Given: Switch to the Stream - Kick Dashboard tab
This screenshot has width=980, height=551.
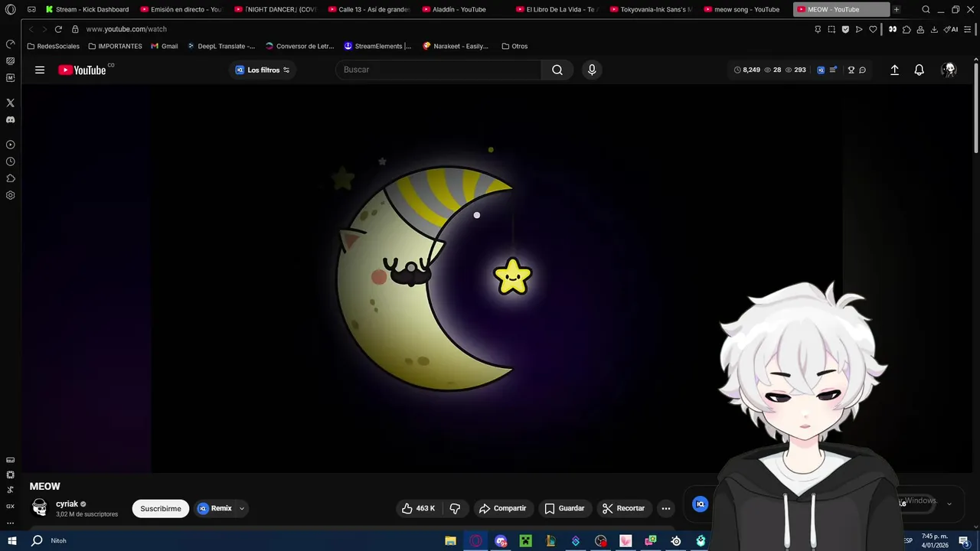Looking at the screenshot, I should click(87, 9).
